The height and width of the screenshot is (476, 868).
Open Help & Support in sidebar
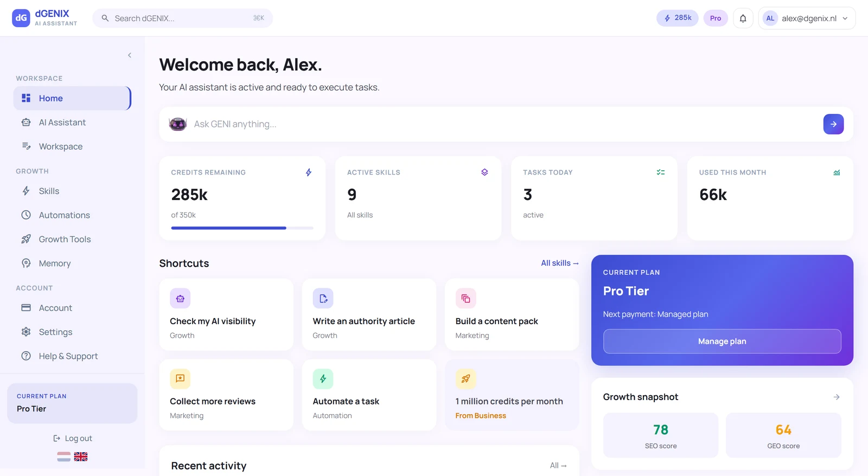point(72,356)
